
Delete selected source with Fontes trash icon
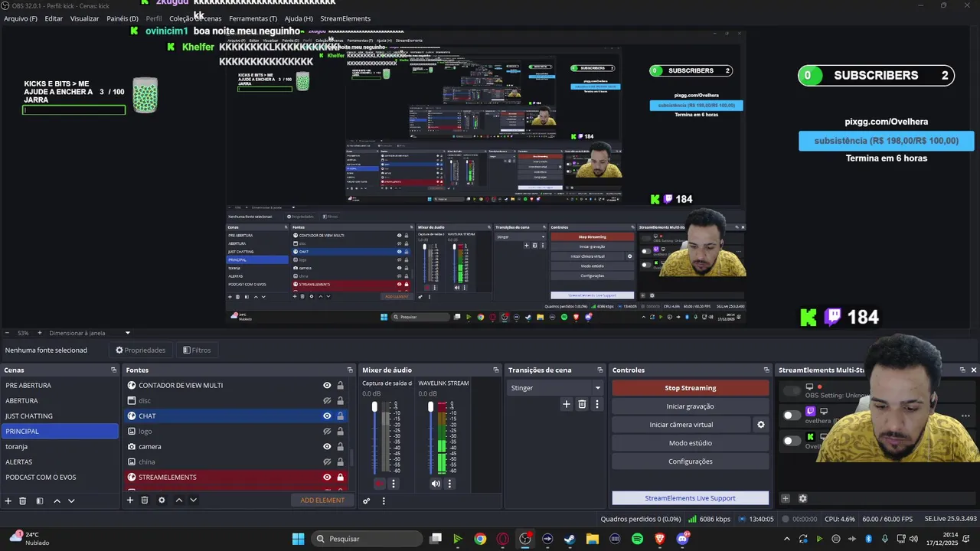[145, 500]
